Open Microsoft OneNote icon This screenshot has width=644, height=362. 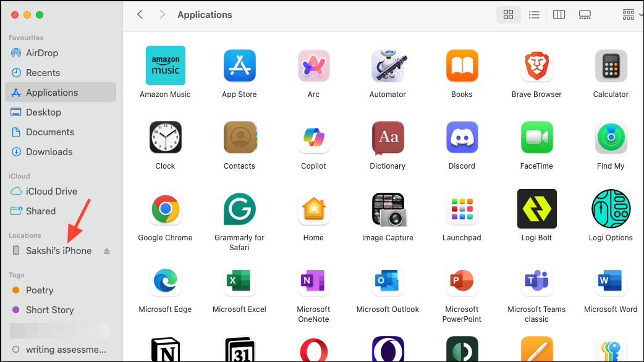point(313,280)
